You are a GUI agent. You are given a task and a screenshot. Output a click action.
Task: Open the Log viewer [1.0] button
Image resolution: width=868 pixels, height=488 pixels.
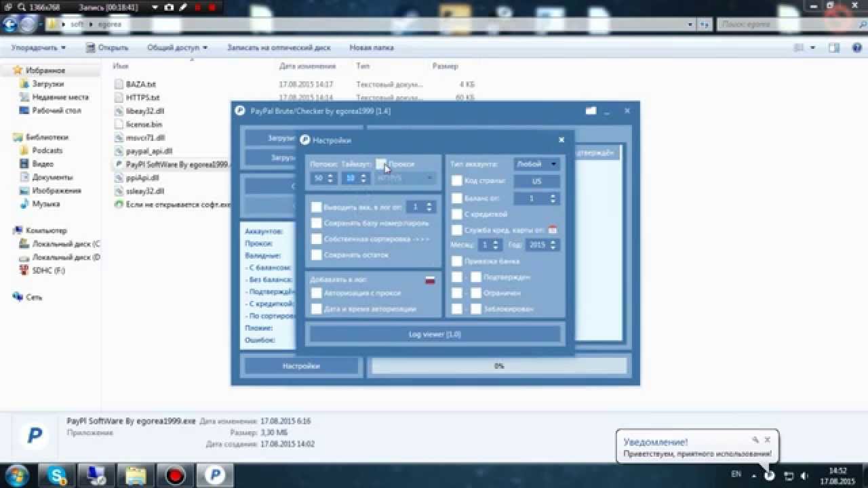click(435, 334)
